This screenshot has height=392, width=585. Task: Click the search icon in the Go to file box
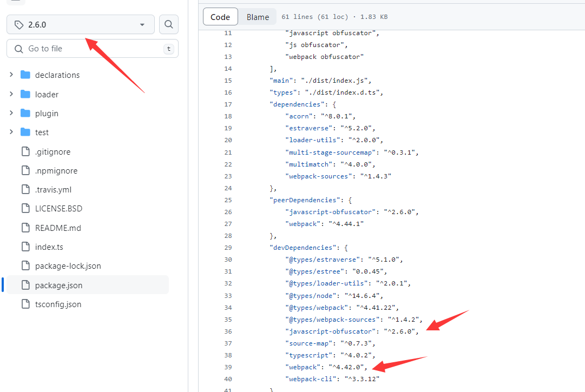coord(19,49)
